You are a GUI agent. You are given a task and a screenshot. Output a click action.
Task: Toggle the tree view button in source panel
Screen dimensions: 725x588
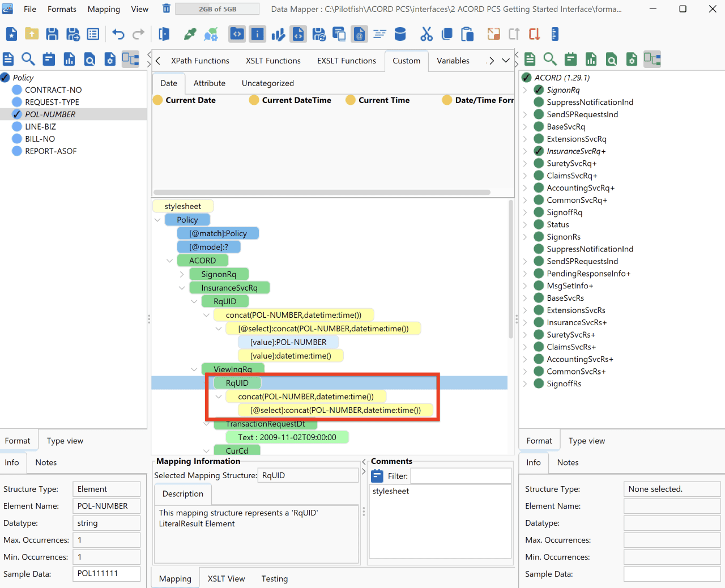coord(130,59)
